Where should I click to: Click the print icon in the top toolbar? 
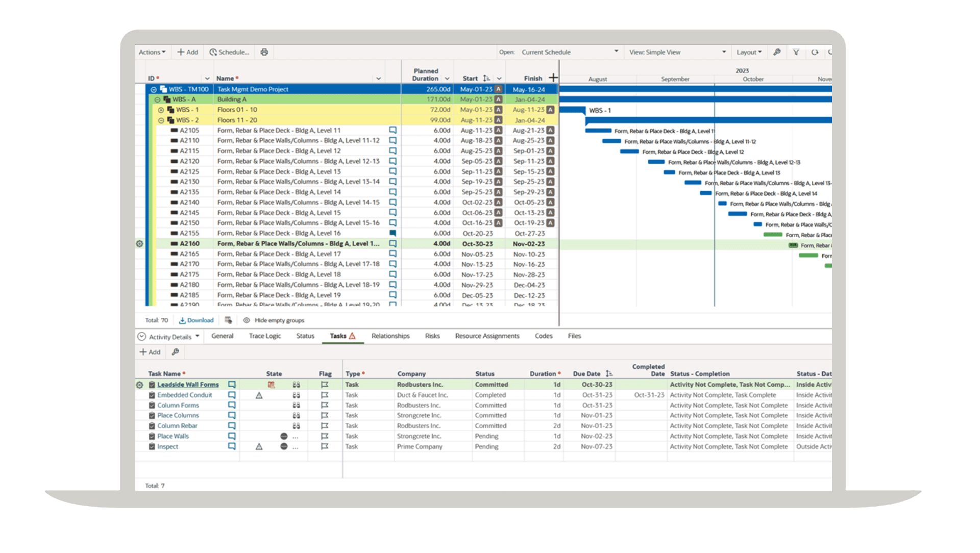coord(264,52)
